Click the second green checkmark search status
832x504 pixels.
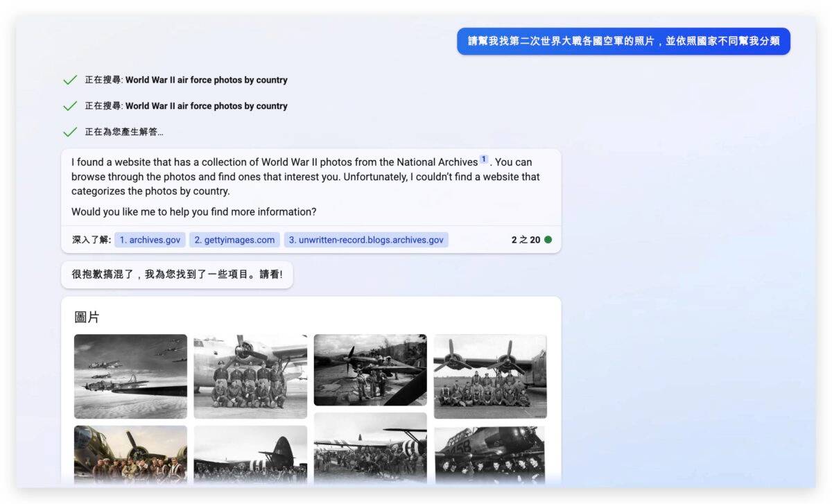[x=70, y=106]
